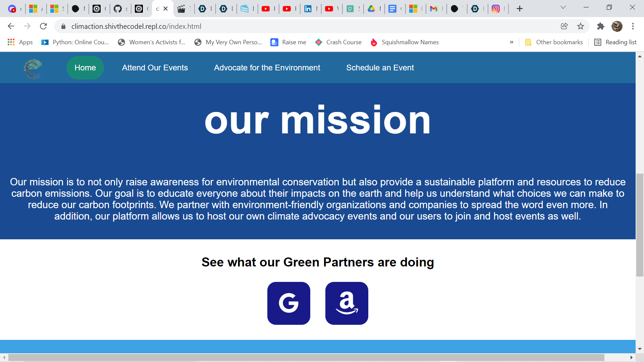Click the tree logo in navbar
This screenshot has width=644, height=362.
click(x=33, y=68)
